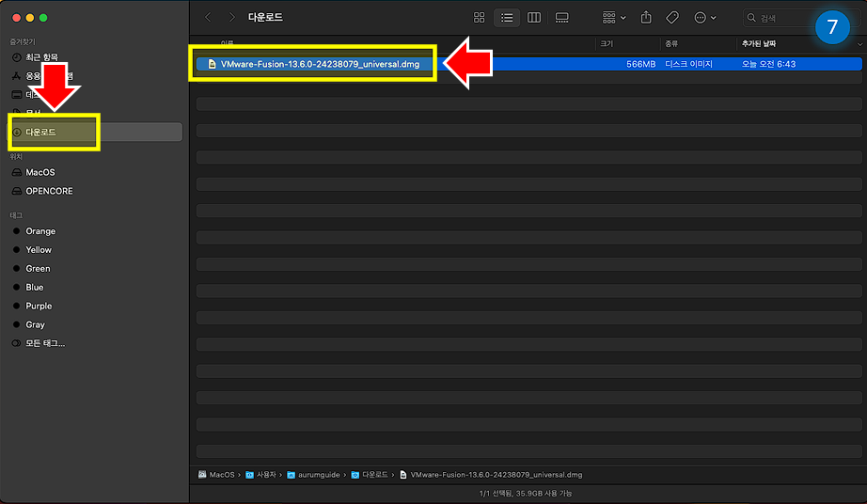Screen dimensions: 867x504
Task: Open the MacOS volume in sidebar
Action: coord(40,172)
